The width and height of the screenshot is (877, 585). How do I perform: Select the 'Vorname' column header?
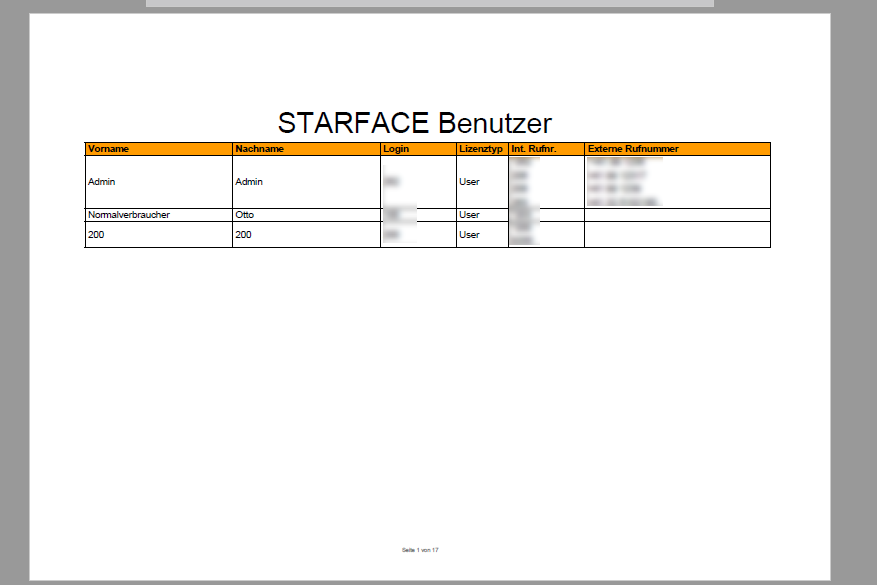(159, 149)
